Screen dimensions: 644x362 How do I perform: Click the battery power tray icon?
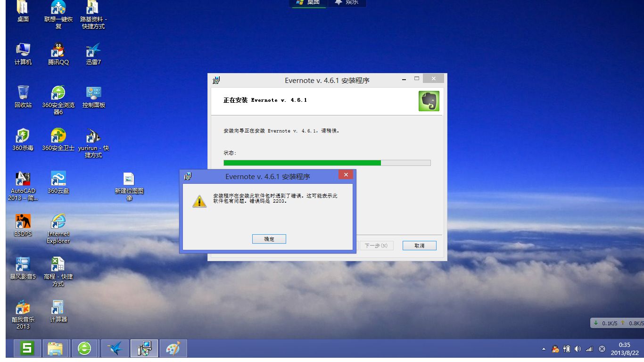[x=567, y=349]
